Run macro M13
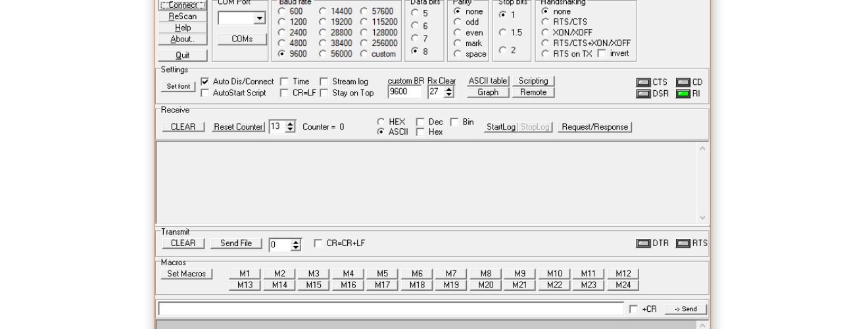The height and width of the screenshot is (329, 868). 245,285
